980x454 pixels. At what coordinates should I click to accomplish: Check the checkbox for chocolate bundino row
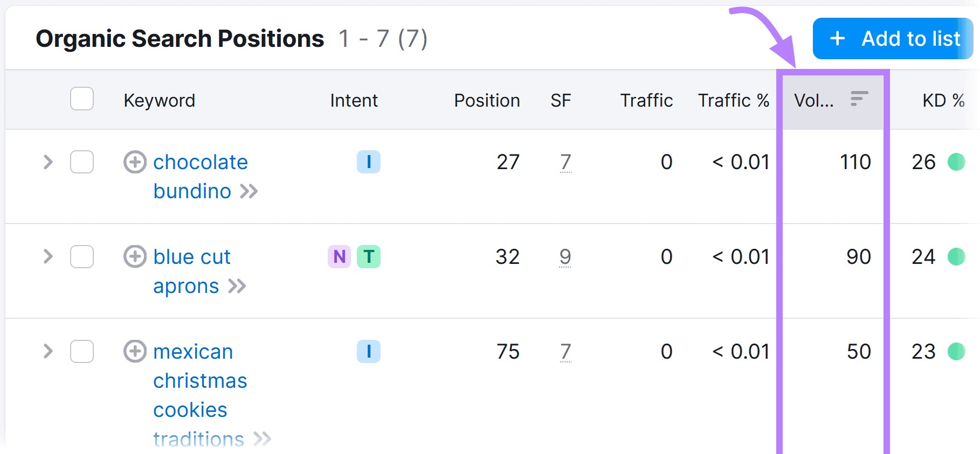coord(81,162)
